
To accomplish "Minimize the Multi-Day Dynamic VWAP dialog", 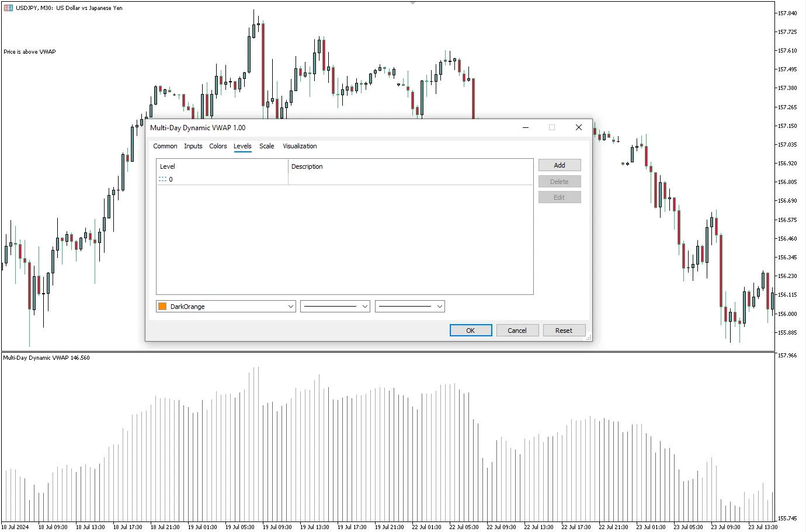I will (x=526, y=127).
